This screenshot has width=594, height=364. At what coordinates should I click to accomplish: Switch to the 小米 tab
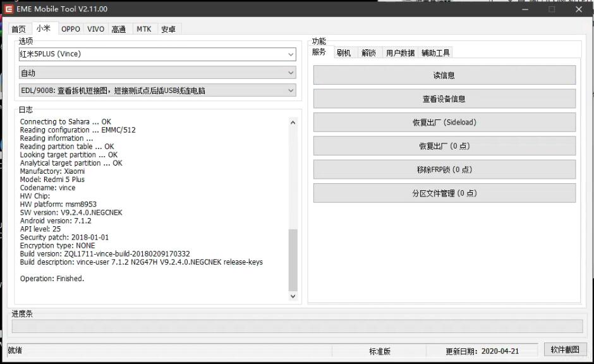tap(44, 28)
